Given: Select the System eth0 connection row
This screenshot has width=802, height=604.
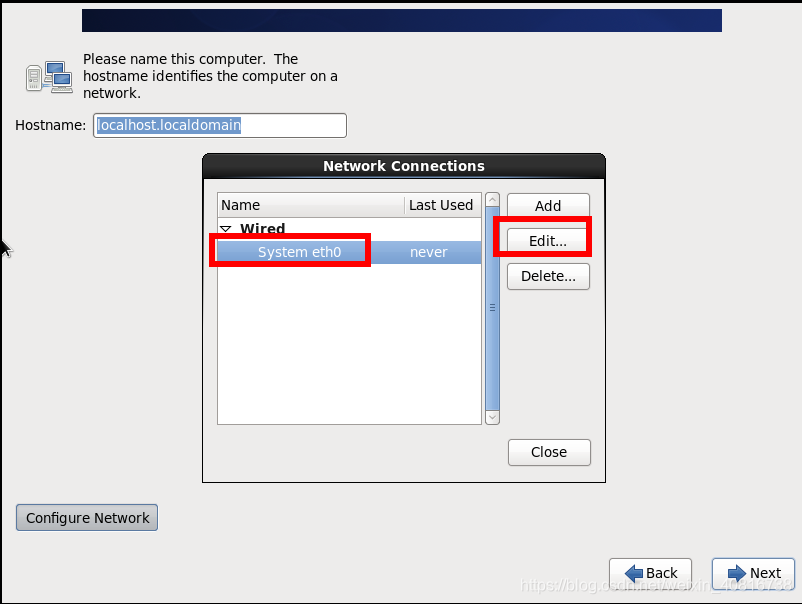Looking at the screenshot, I should pyautogui.click(x=349, y=252).
